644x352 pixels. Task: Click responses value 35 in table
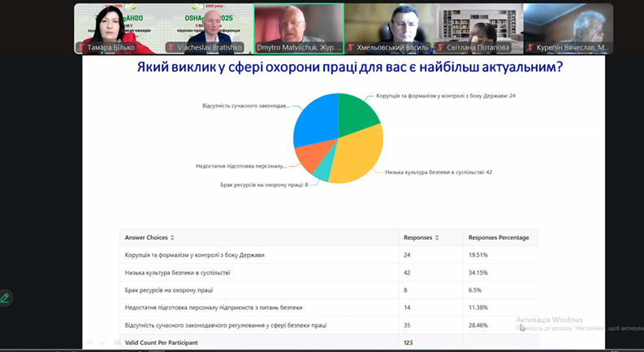[407, 325]
